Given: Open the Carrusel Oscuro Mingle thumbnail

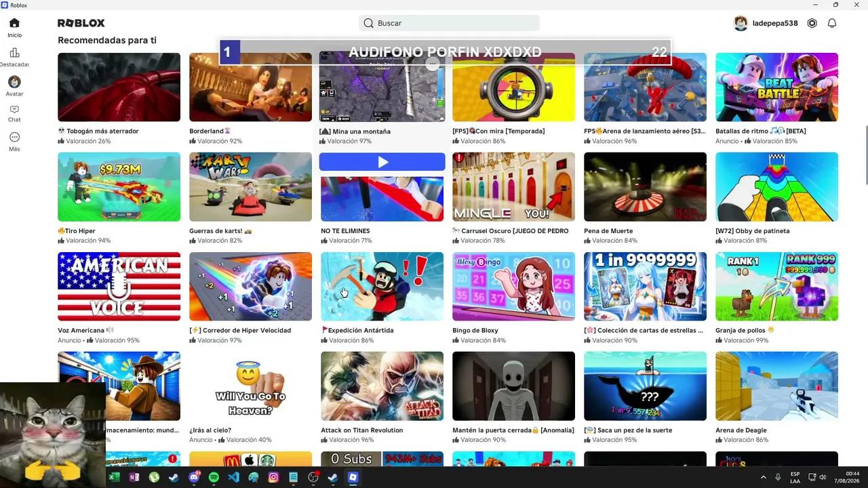Looking at the screenshot, I should pos(513,187).
